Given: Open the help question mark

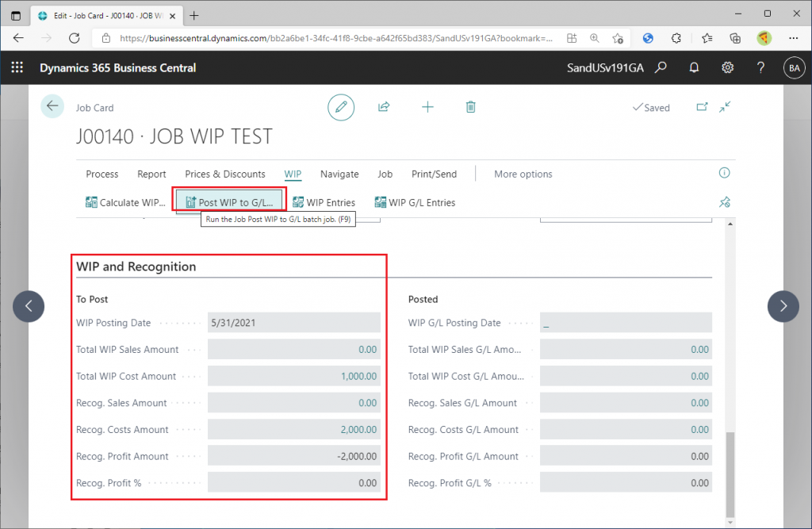Looking at the screenshot, I should [x=760, y=67].
